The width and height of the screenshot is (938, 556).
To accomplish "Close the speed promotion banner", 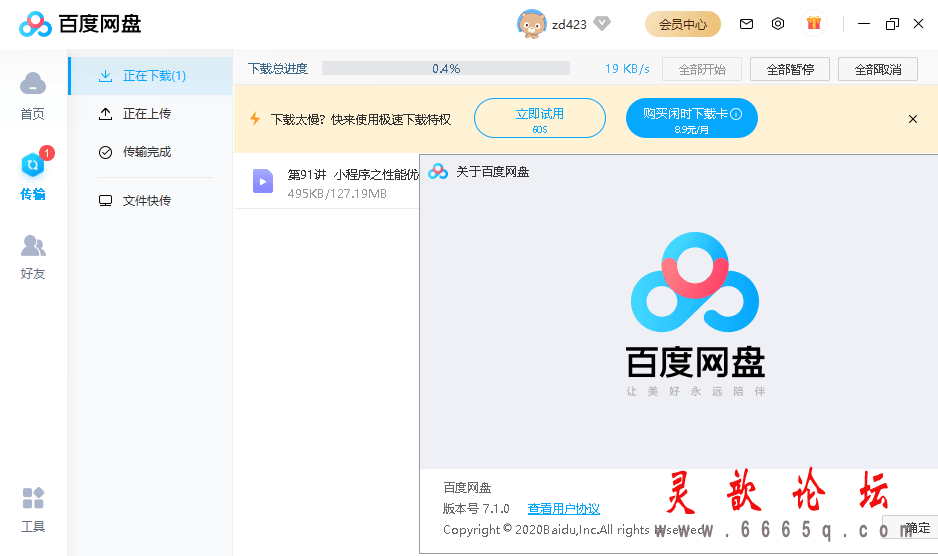I will [x=913, y=119].
